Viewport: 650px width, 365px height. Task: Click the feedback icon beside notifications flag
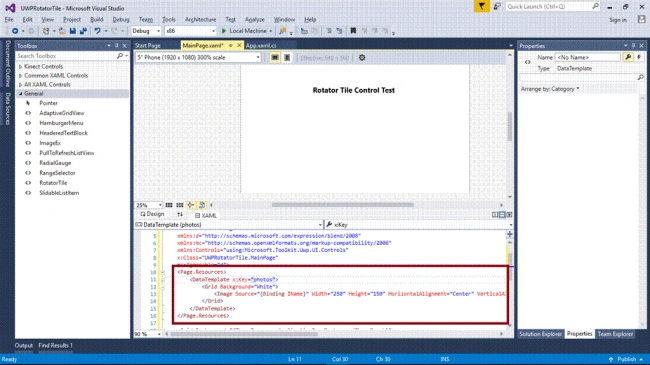tap(497, 7)
